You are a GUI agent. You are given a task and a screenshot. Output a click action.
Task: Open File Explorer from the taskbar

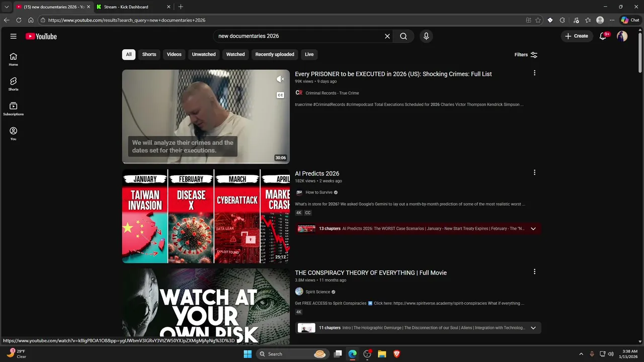382,354
